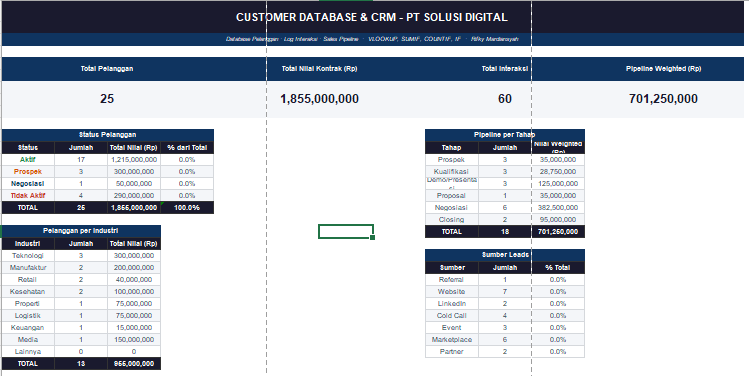Screen dimensions: 749x376
Task: Select the 40,000,000 value for Retail
Action: [x=134, y=279]
